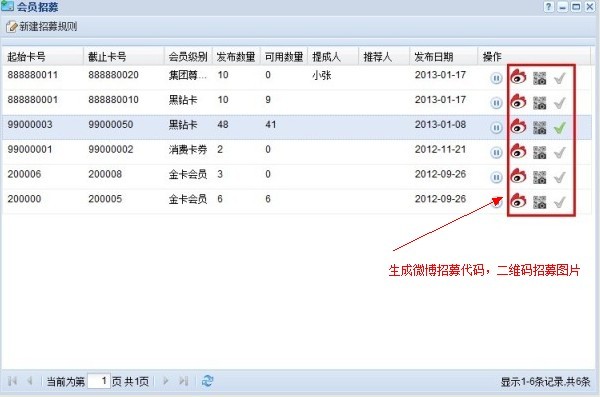Click 操作 column header

point(534,57)
